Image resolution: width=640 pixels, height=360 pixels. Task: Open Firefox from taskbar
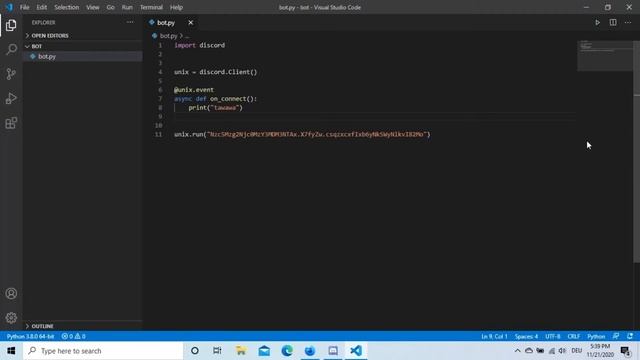(310, 351)
